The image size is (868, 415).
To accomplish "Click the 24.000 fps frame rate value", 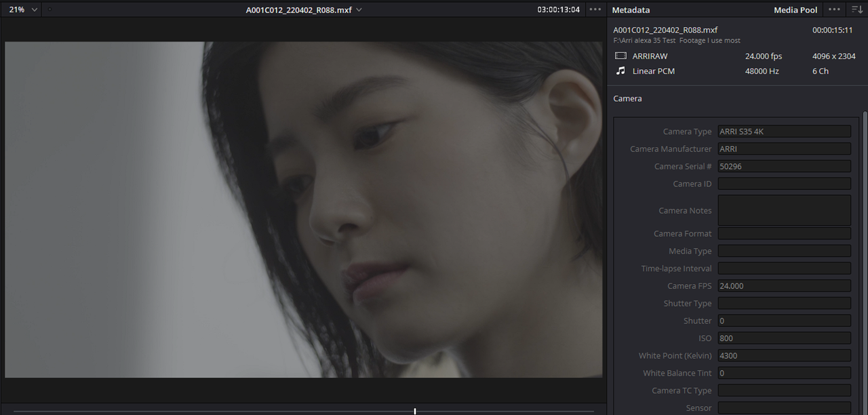I will point(763,56).
